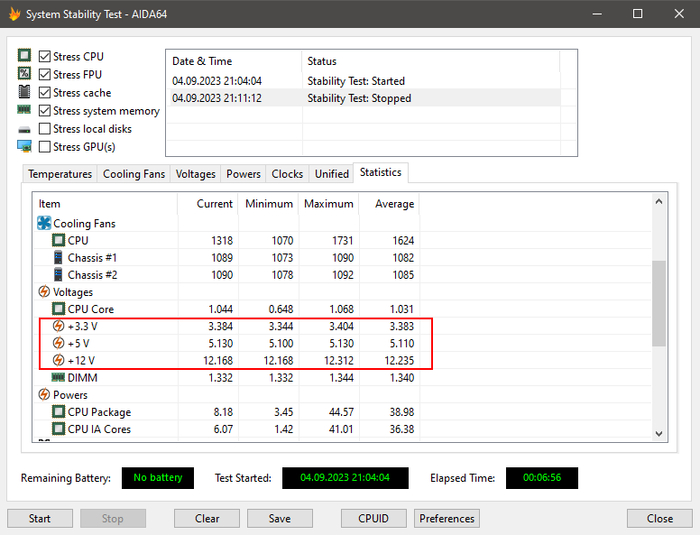Click the scrollbar down arrow in statistics list
This screenshot has width=700, height=535.
coord(659,432)
